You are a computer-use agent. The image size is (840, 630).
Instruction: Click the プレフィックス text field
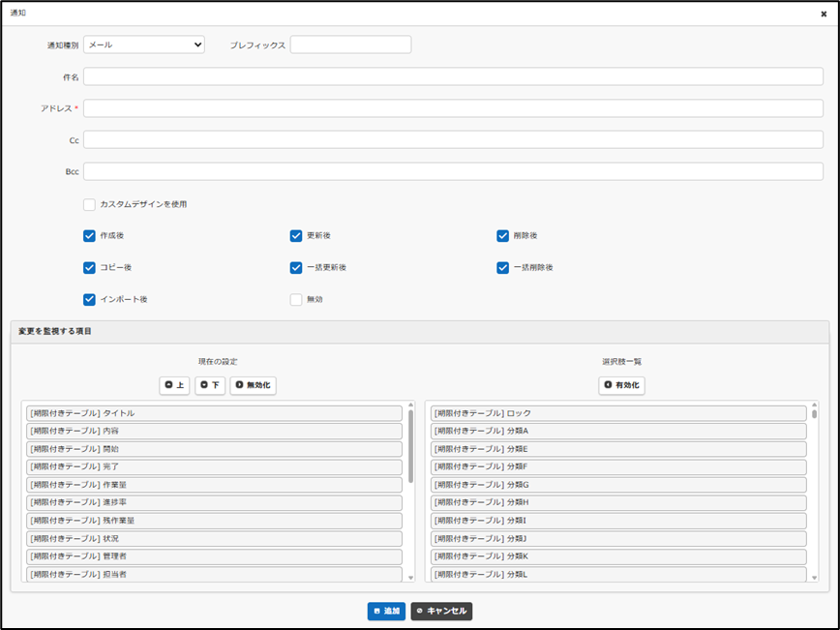(350, 45)
